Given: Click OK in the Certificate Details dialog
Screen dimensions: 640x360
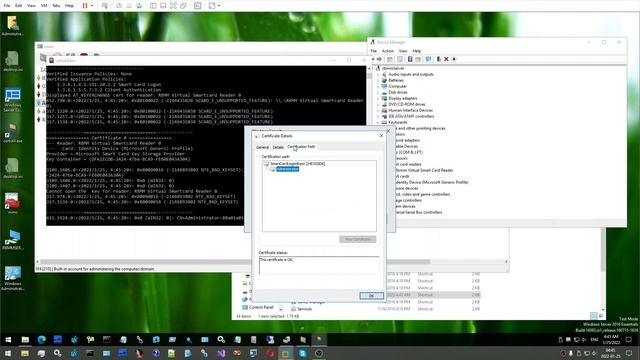Looking at the screenshot, I should coord(371,296).
